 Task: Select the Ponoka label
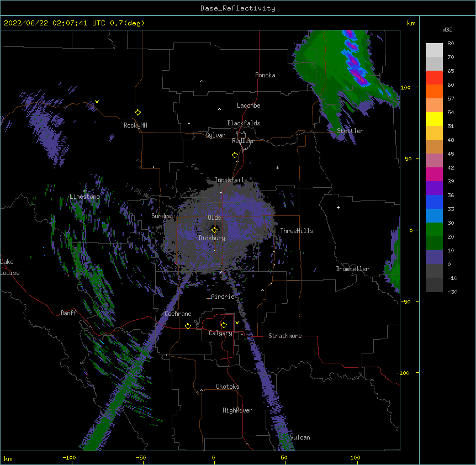[x=265, y=75]
